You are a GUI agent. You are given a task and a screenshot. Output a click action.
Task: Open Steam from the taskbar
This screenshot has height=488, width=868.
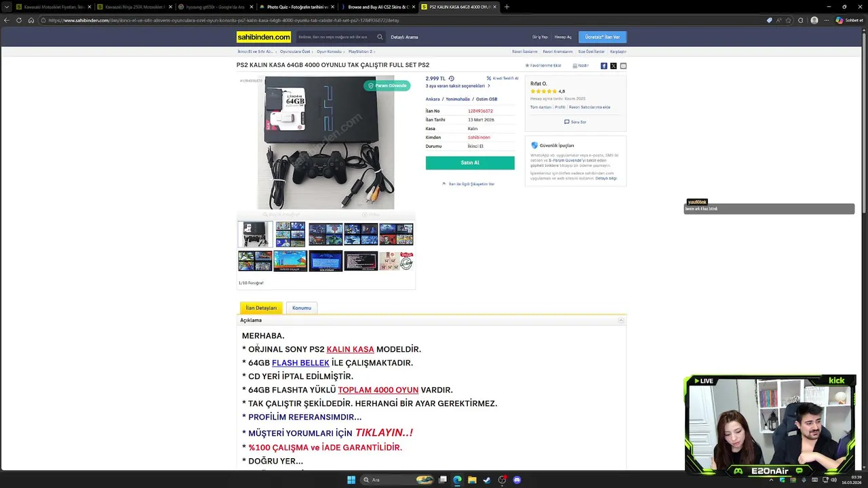tap(487, 480)
